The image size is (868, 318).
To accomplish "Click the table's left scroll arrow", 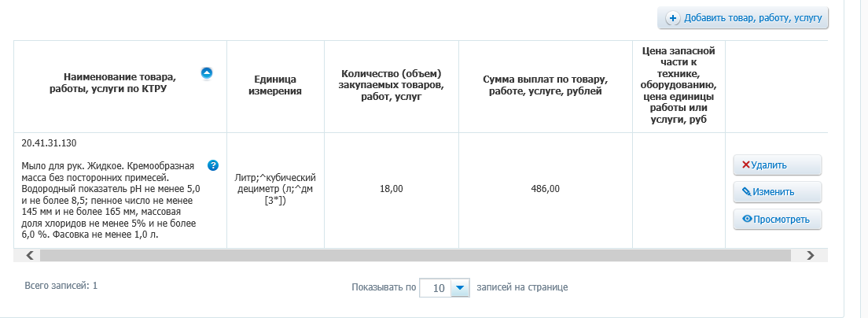I will tap(30, 255).
